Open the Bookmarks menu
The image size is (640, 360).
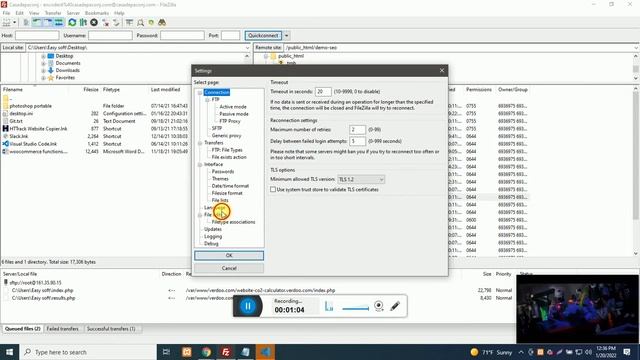(97, 13)
